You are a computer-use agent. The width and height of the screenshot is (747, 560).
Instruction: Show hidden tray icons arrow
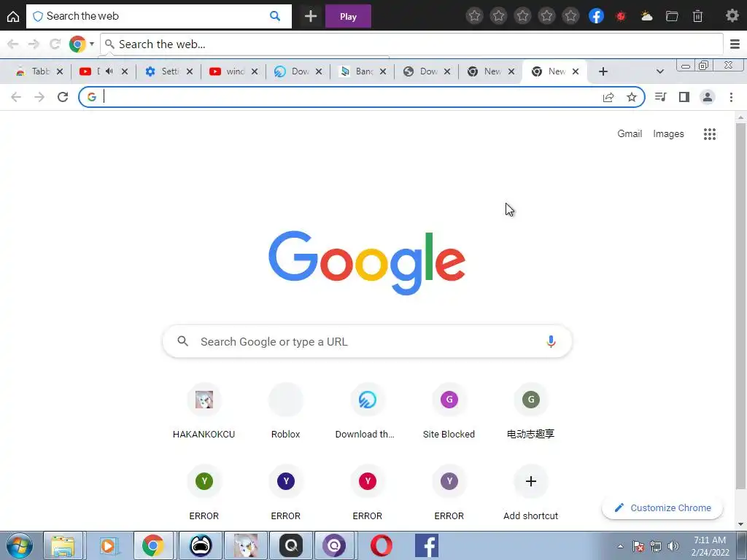click(x=620, y=546)
